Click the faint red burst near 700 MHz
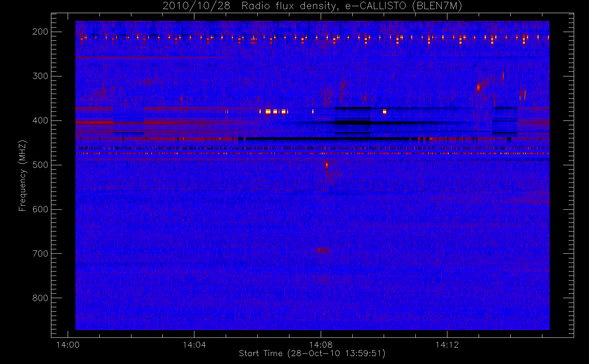 (x=323, y=250)
